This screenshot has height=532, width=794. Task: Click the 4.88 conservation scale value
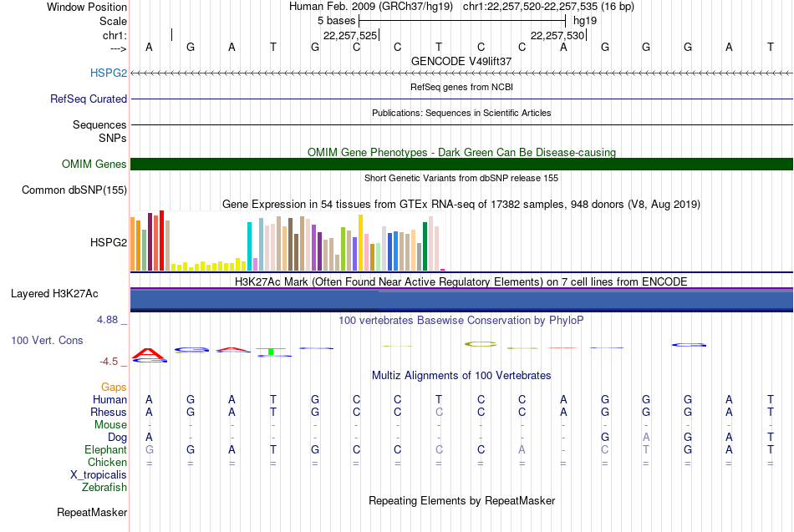pyautogui.click(x=107, y=320)
